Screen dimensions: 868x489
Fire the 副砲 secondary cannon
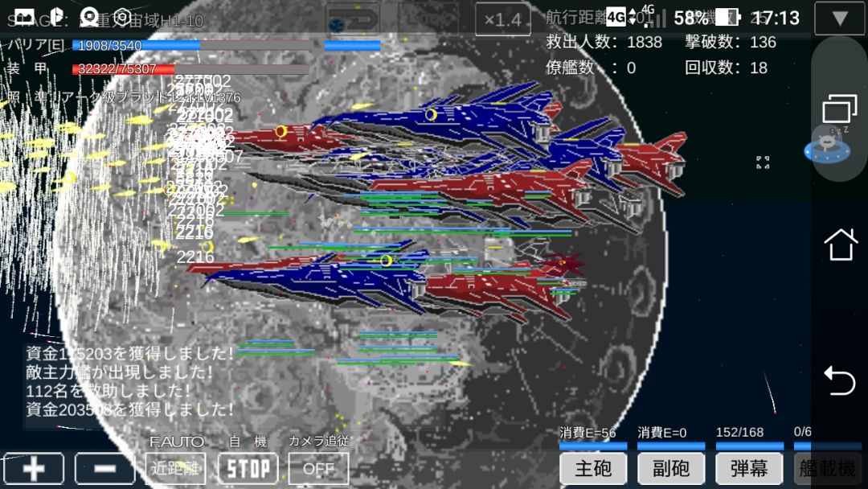[671, 469]
